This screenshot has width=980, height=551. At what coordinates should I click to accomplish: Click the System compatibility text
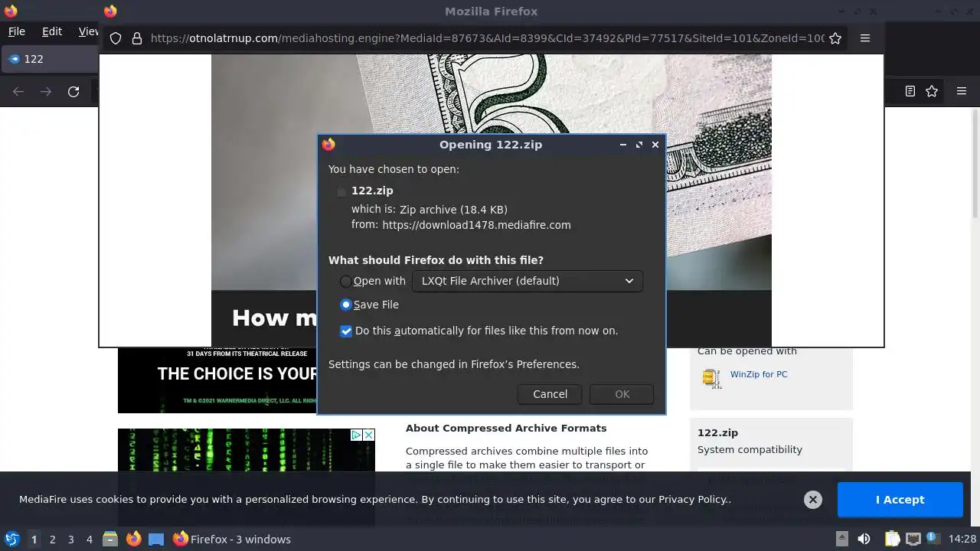(x=750, y=450)
